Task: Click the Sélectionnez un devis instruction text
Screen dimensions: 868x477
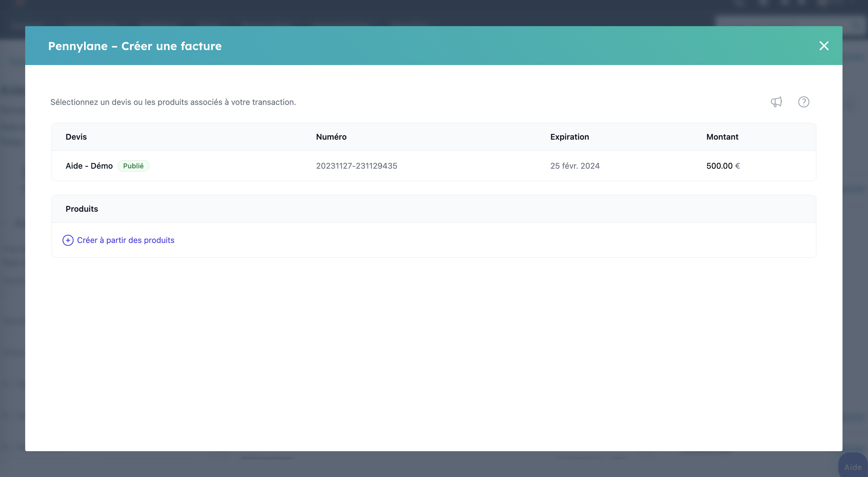Action: coord(173,102)
